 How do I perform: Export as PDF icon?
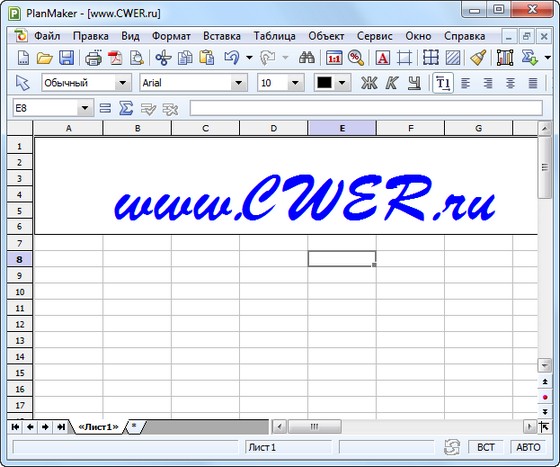[115, 57]
